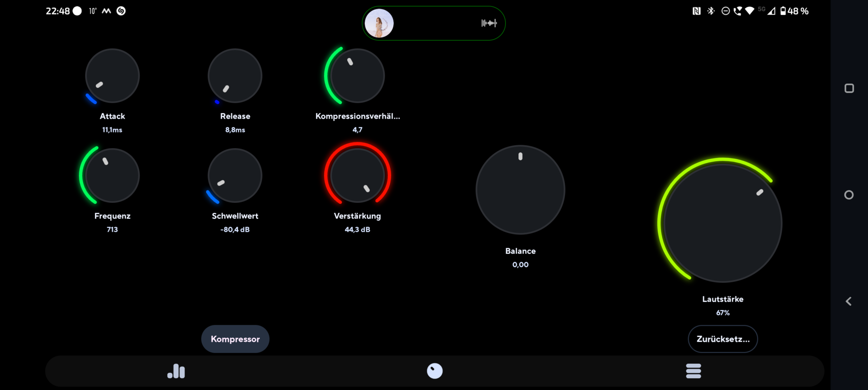The image size is (868, 390).
Task: Open the equalizer bars tab
Action: 176,371
